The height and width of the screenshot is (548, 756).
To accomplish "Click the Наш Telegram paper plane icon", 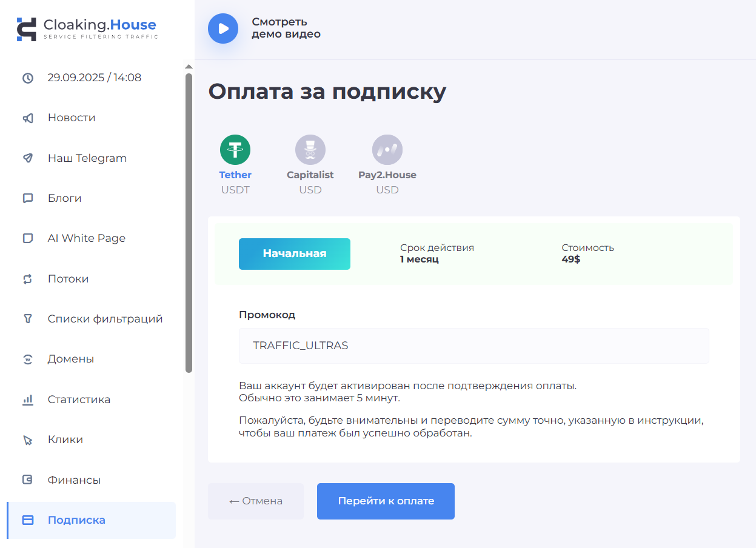I will pyautogui.click(x=28, y=158).
